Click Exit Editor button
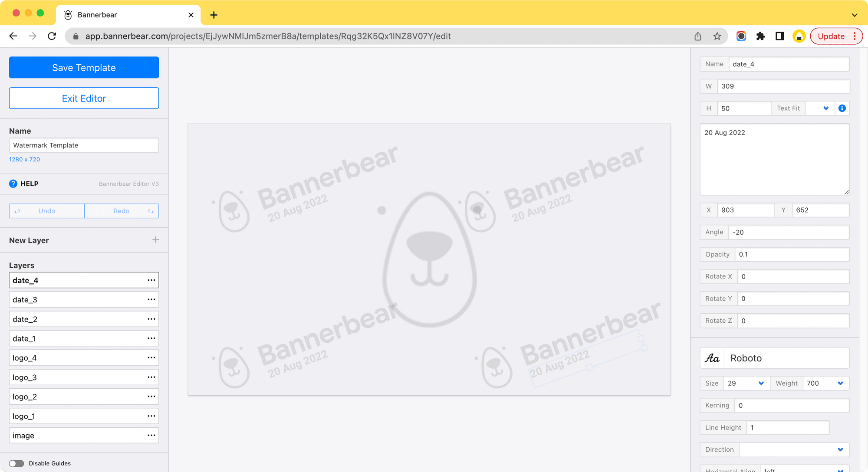 84,98
